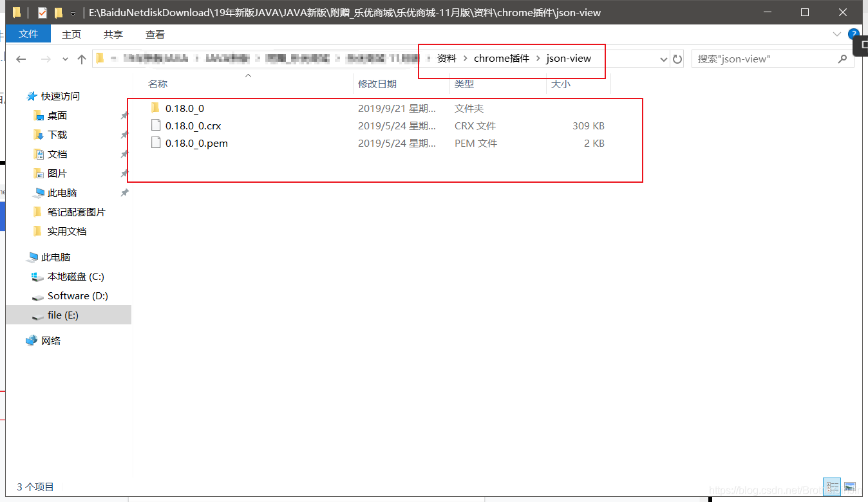Open 本地磁盘 (C:) drive
The width and height of the screenshot is (868, 502).
pyautogui.click(x=76, y=276)
